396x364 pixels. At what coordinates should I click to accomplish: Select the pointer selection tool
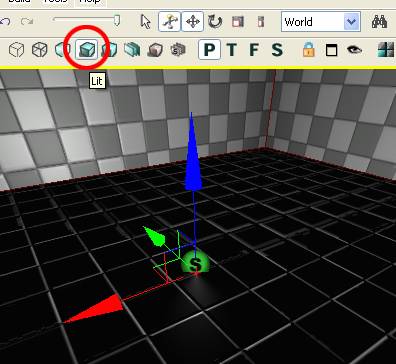coord(146,22)
